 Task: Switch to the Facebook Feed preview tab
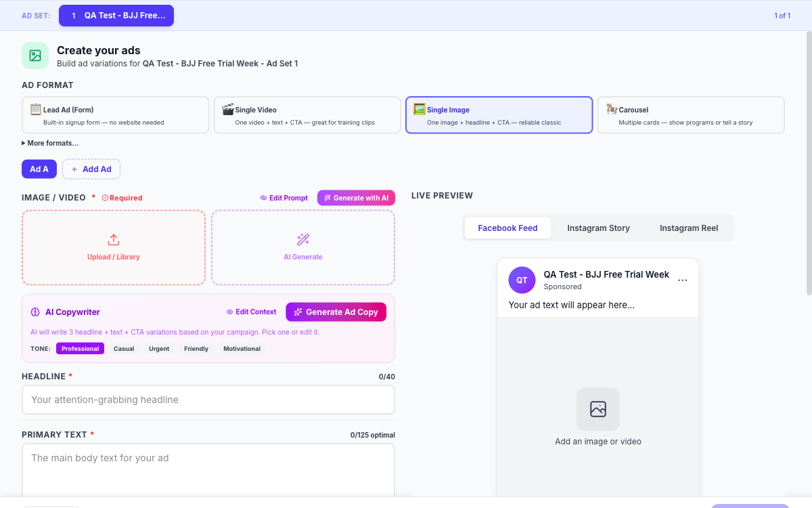click(507, 228)
